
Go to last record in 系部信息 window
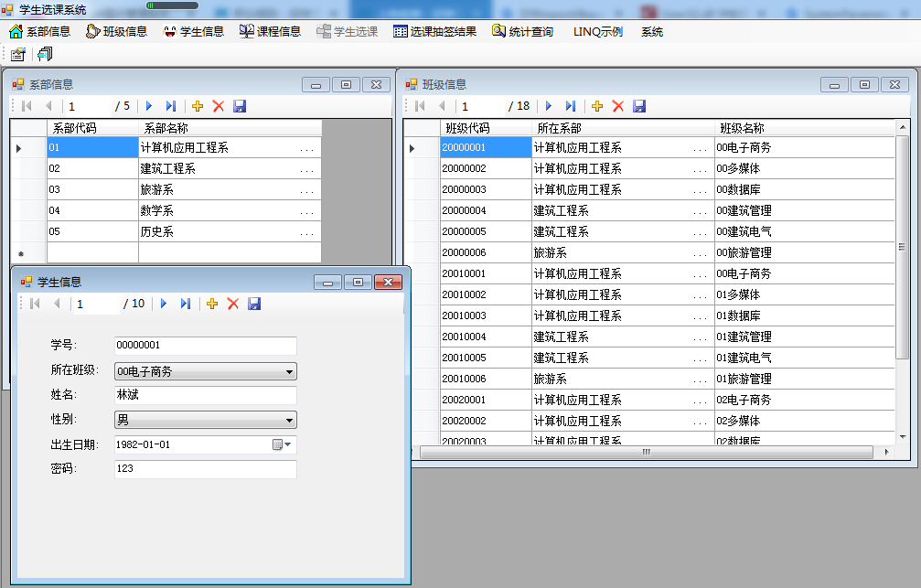pyautogui.click(x=170, y=106)
